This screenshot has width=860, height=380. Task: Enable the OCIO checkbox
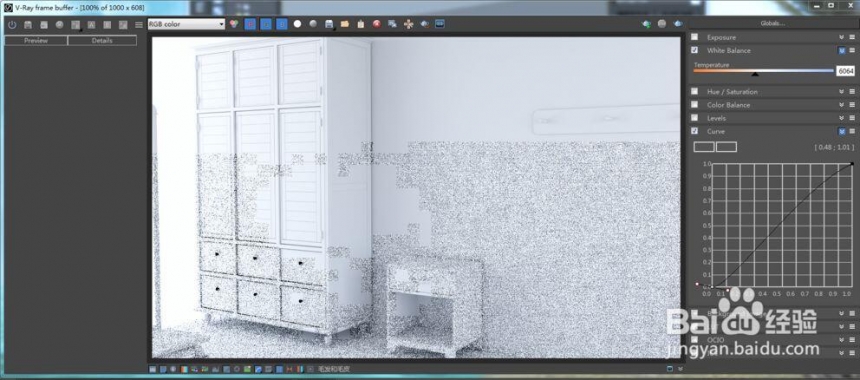(695, 340)
